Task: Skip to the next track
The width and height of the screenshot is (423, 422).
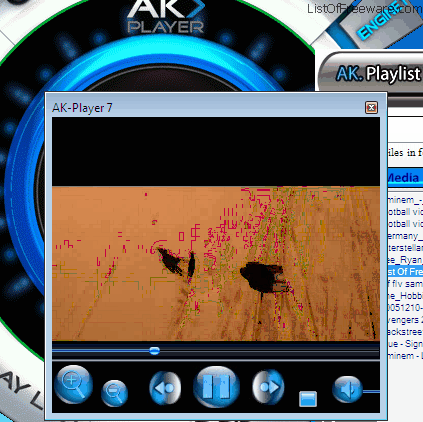Action: [268, 387]
